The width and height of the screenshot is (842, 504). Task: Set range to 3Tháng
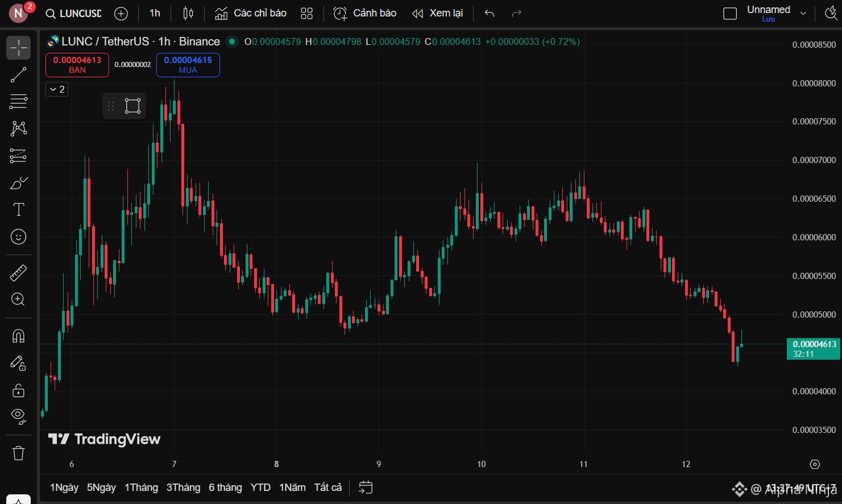183,488
